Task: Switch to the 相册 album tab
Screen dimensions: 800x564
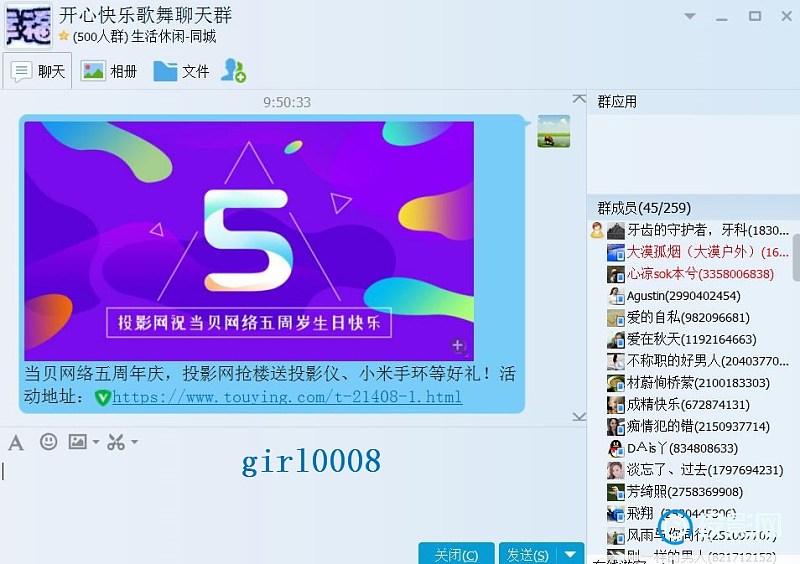Action: 109,71
